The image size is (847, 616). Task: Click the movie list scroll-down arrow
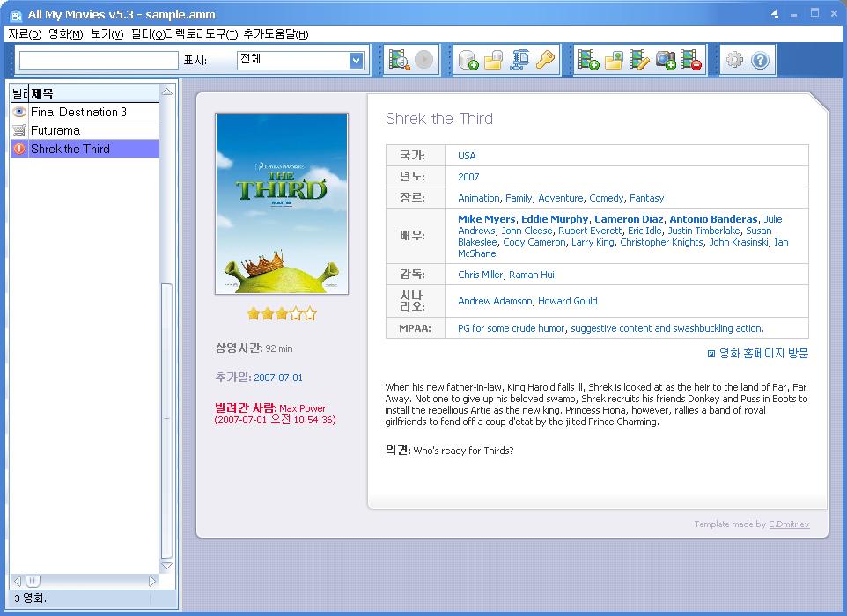click(167, 566)
